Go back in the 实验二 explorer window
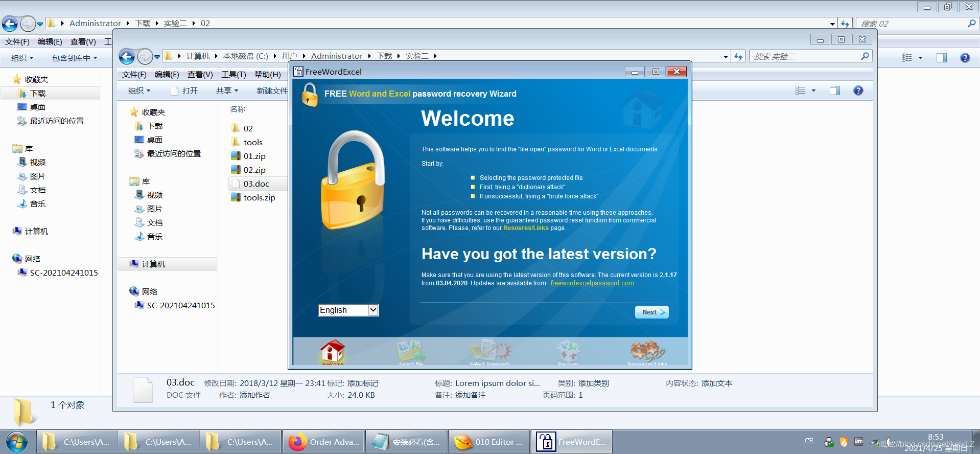Viewport: 980px width, 454px height. 127,56
